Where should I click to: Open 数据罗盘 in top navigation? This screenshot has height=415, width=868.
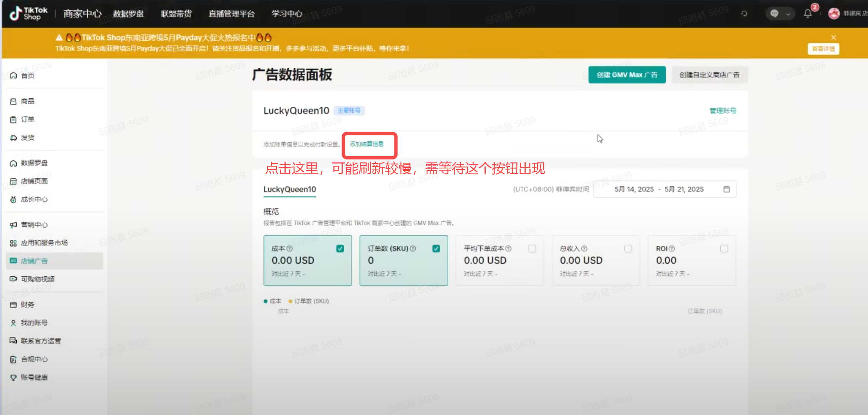pos(128,14)
